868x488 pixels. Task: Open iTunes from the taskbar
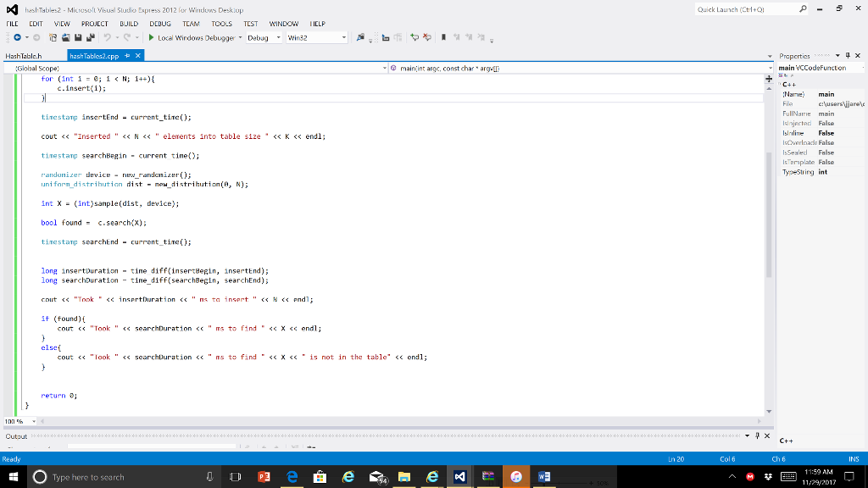[516, 477]
